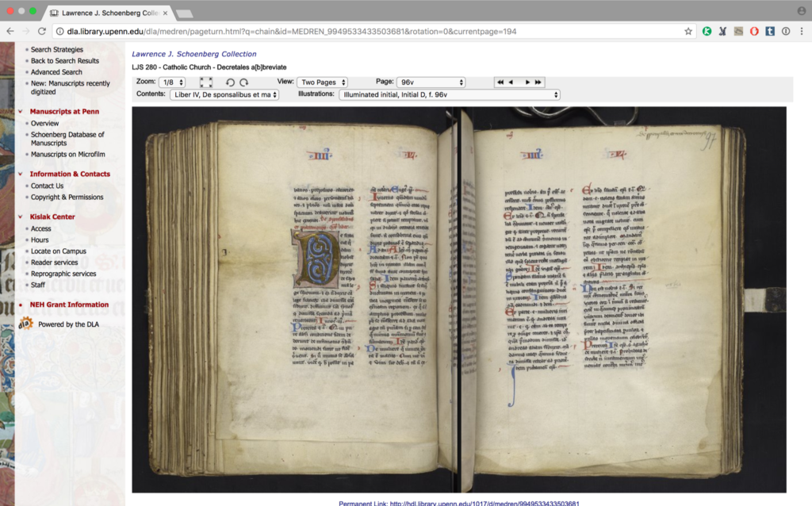Image resolution: width=812 pixels, height=506 pixels.
Task: Click the Lawrence J. Schoenberg Collection heading link
Action: click(194, 54)
